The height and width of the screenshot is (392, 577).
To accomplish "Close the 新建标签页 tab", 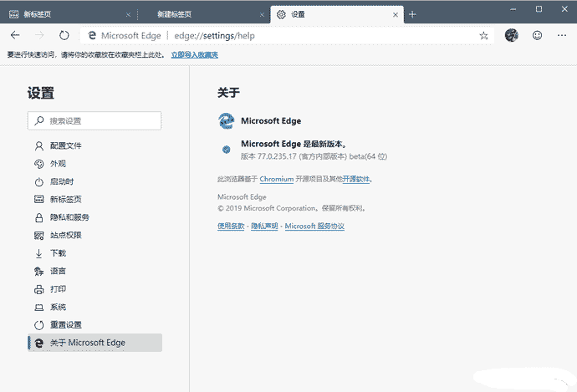I will tap(262, 15).
